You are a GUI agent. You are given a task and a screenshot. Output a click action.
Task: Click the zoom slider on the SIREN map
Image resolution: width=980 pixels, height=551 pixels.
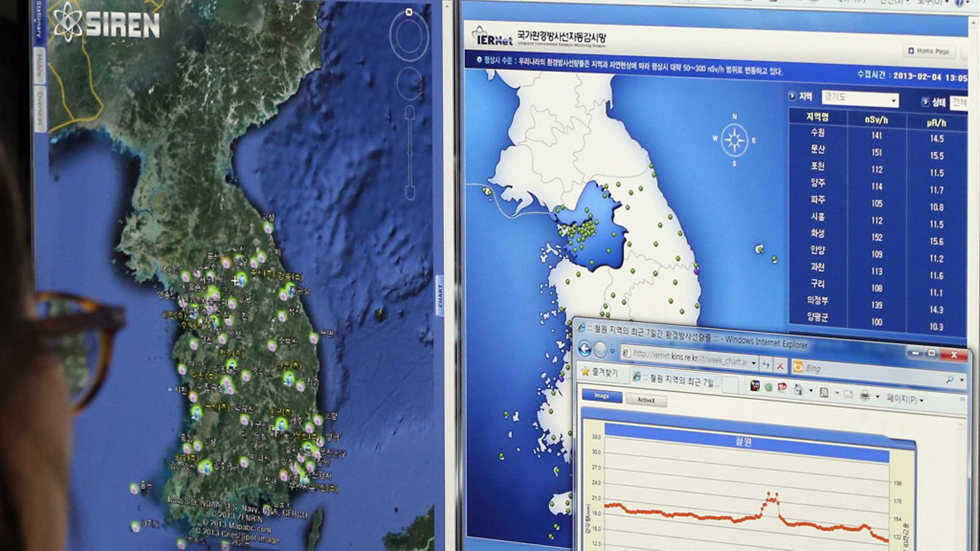pyautogui.click(x=409, y=153)
